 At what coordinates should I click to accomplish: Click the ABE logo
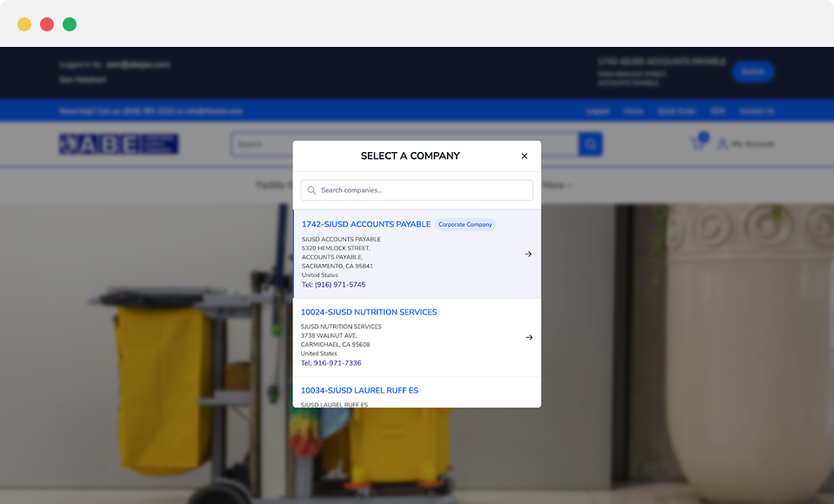pos(118,144)
